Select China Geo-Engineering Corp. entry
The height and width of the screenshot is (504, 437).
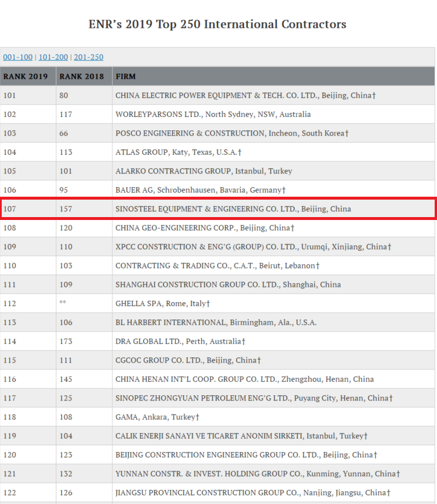click(205, 228)
